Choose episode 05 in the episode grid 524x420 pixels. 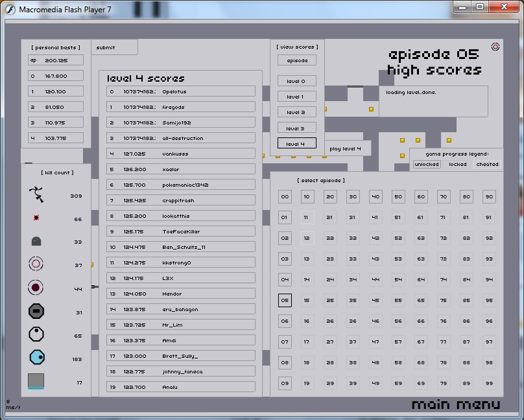[285, 301]
